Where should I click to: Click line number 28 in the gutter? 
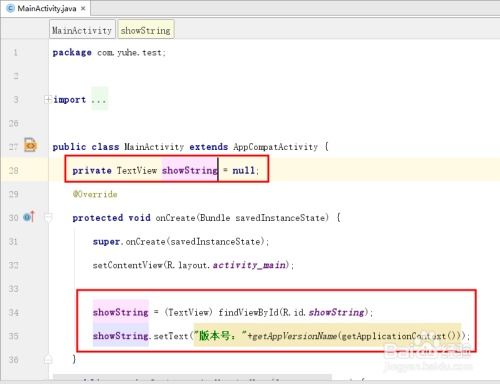pos(13,170)
